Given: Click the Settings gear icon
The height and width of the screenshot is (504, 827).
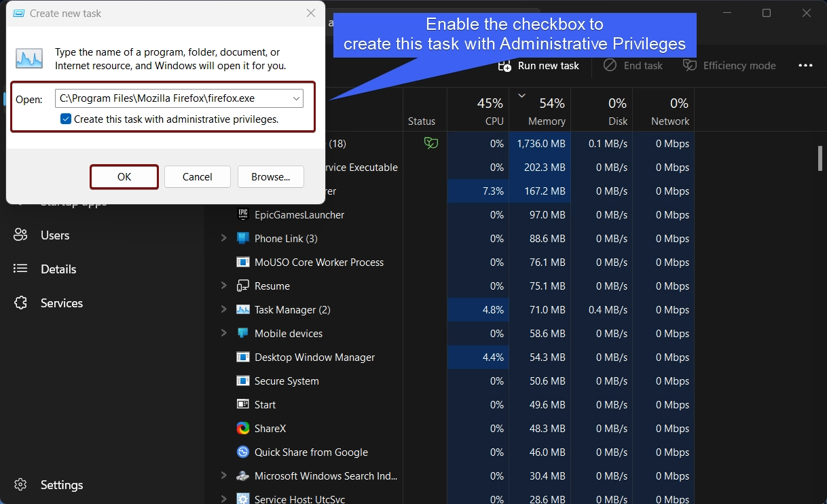Looking at the screenshot, I should tap(20, 485).
